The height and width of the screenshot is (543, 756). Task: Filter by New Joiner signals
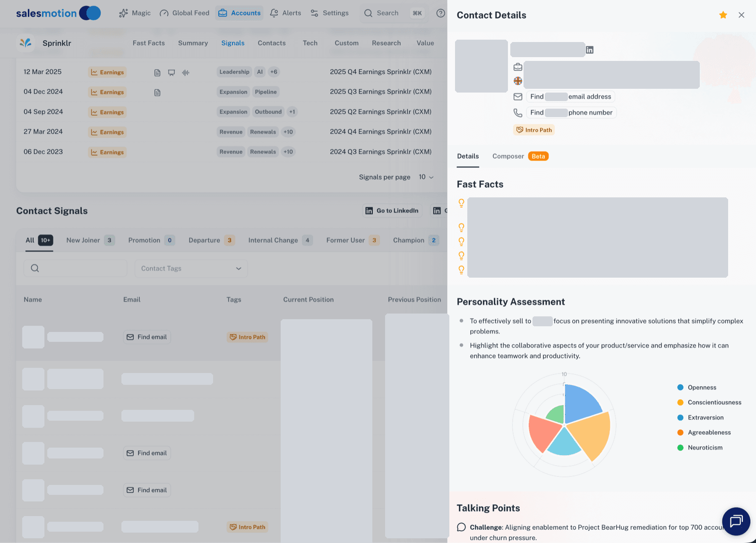point(90,240)
